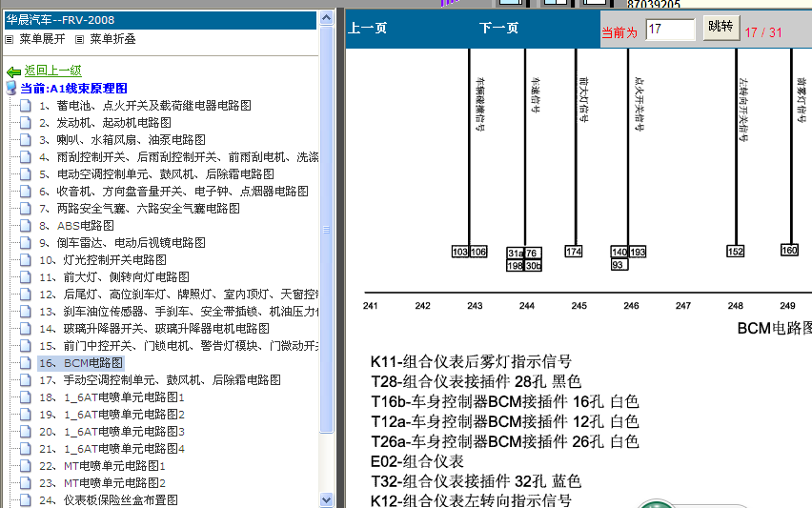Open 8、ABS电路图
Viewport: 812px width, 508px height.
[x=76, y=226]
